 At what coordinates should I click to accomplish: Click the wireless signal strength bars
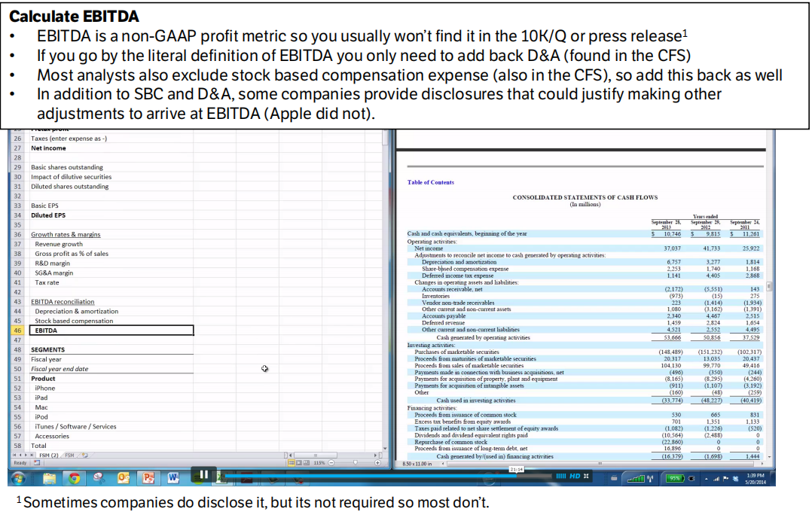point(636,479)
